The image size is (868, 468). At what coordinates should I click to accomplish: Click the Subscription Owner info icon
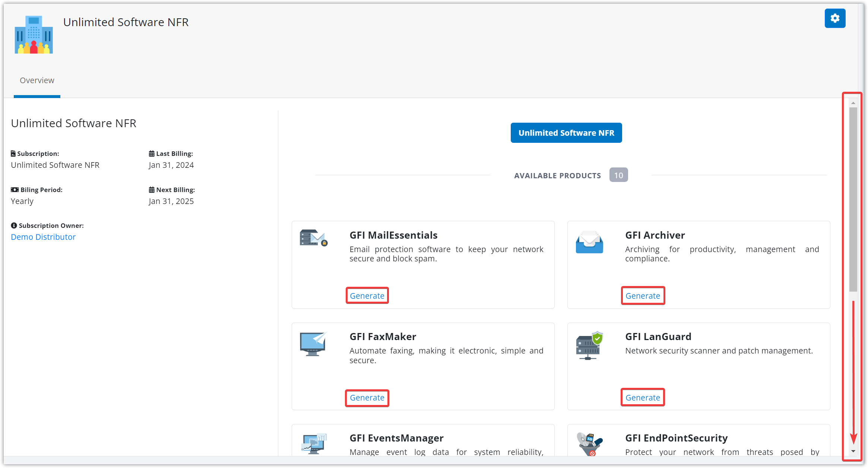click(14, 225)
